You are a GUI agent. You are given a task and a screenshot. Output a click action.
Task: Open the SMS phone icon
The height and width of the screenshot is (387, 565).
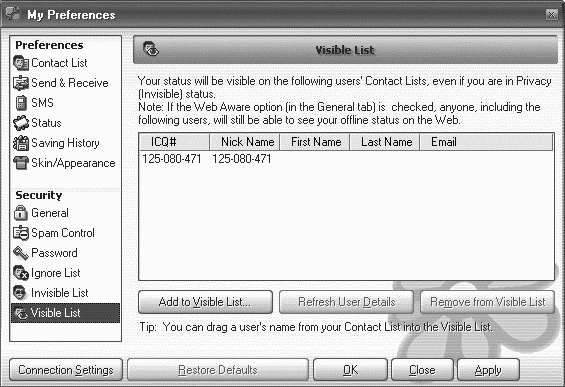[21, 103]
